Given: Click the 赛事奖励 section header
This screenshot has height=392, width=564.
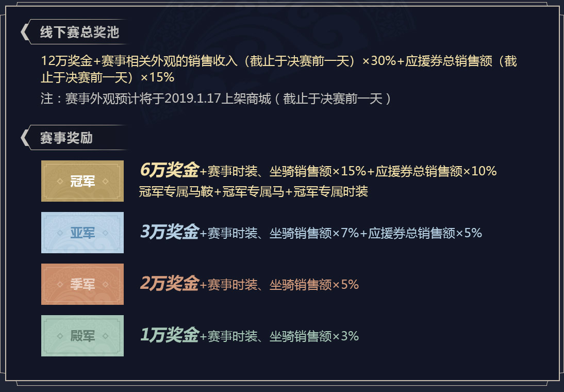Looking at the screenshot, I should coord(67,138).
